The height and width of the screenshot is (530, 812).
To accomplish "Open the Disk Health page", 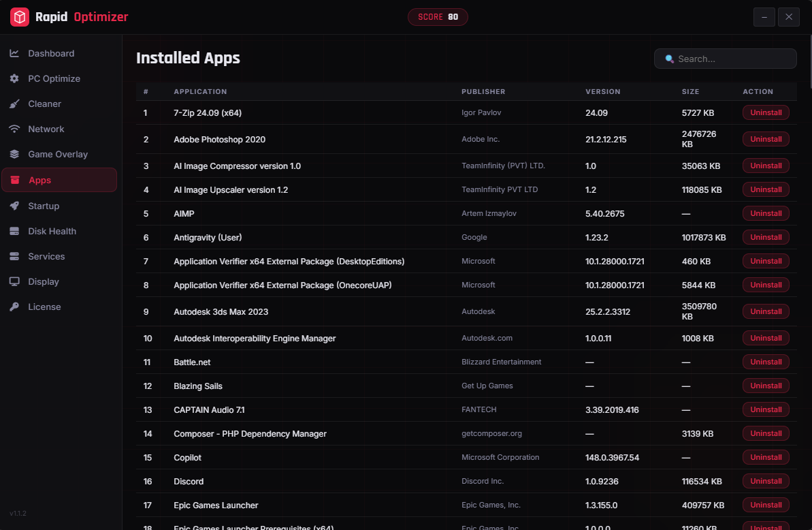I will click(59, 231).
